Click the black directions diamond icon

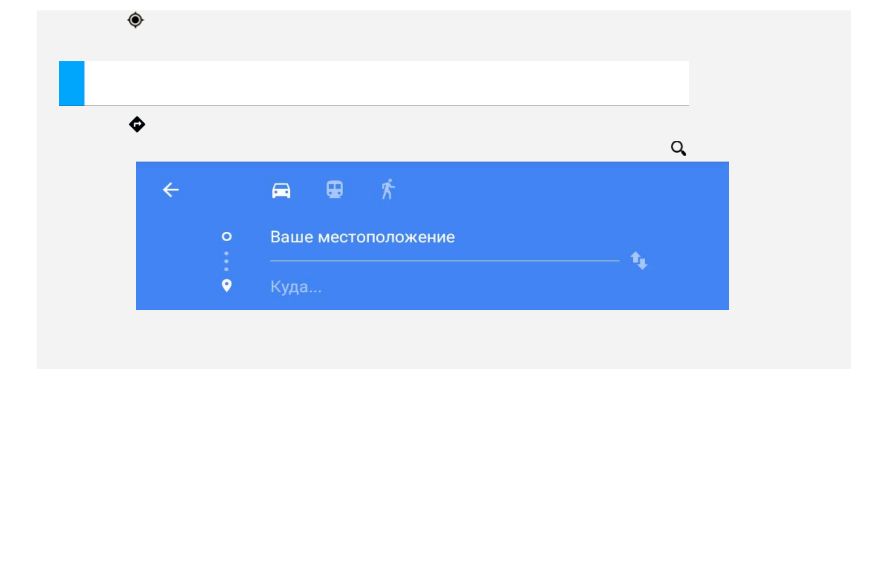click(137, 124)
